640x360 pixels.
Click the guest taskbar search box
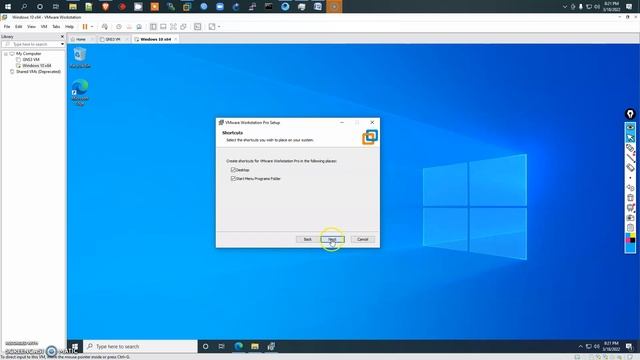pos(140,347)
